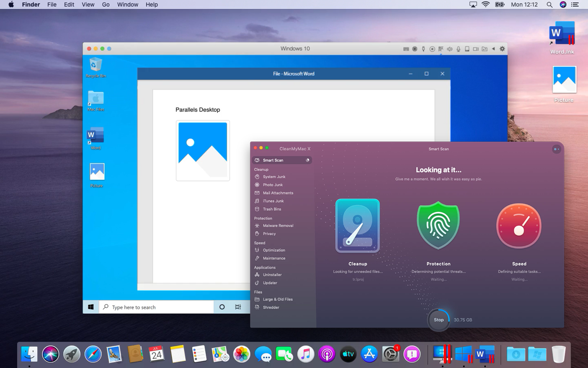The image size is (588, 368).
Task: Select Picture file on Mac desktop
Action: click(x=564, y=84)
